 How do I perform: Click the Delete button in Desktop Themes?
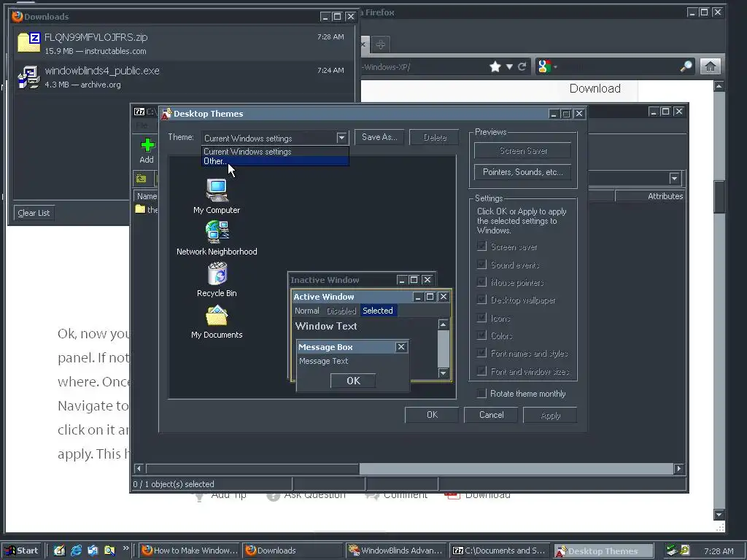click(x=435, y=137)
